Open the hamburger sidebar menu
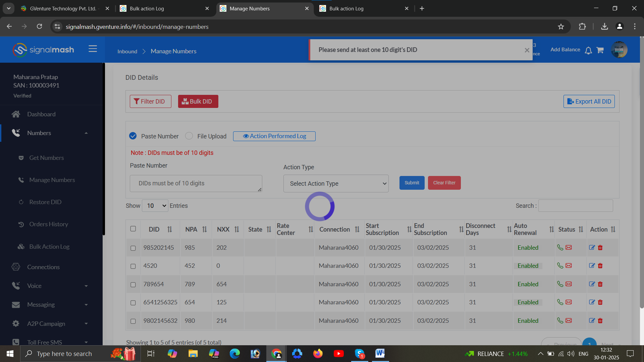The image size is (644, 362). (93, 49)
